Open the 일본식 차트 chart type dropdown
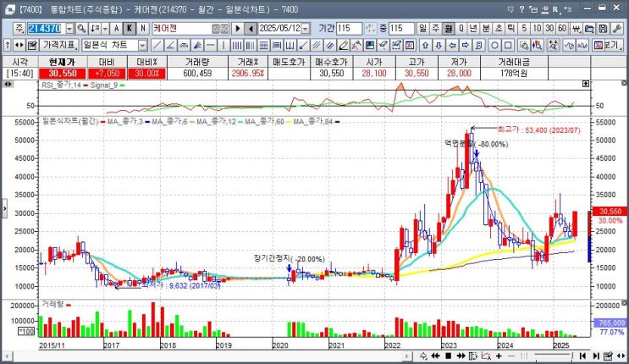Image resolution: width=629 pixels, height=364 pixels. coord(142,45)
